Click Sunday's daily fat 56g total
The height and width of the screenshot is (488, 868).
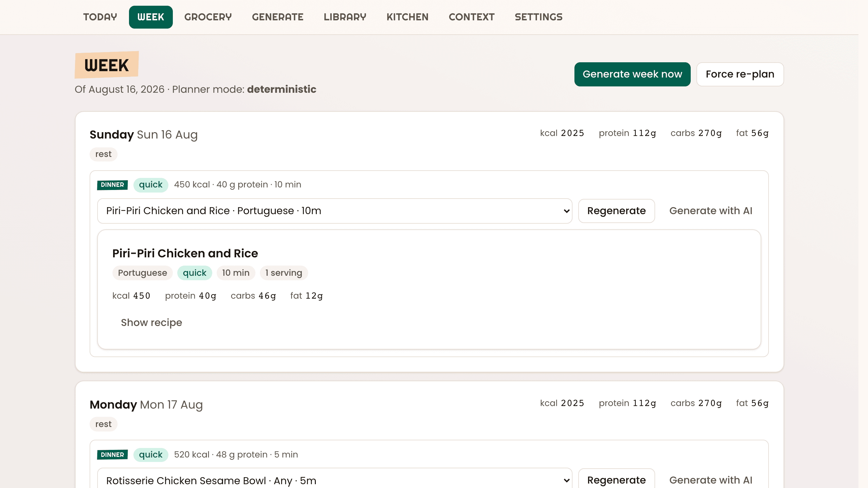(752, 133)
